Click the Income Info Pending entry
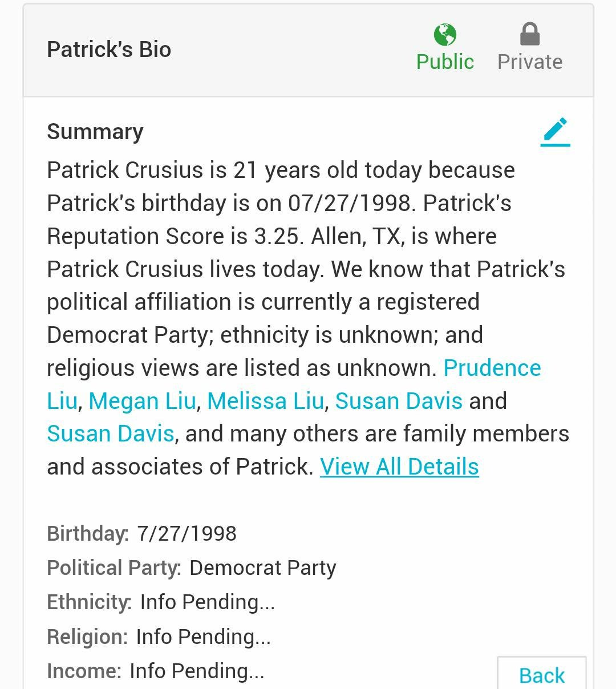Image resolution: width=616 pixels, height=689 pixels. tap(197, 671)
